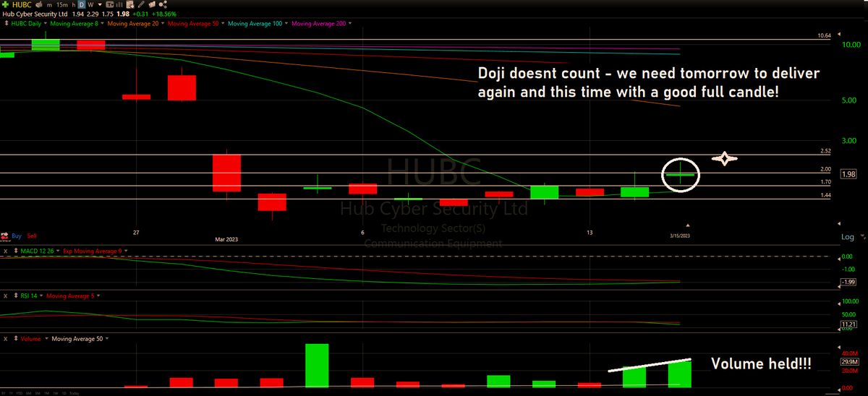Open the timeframe dropdown arrow after W
Image resolution: width=868 pixels, height=396 pixels.
point(100,5)
